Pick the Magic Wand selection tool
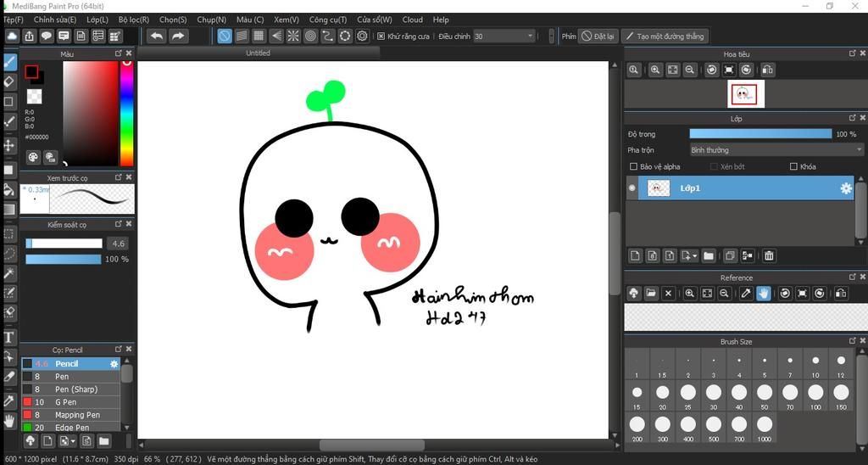868x465 pixels. coord(9,273)
